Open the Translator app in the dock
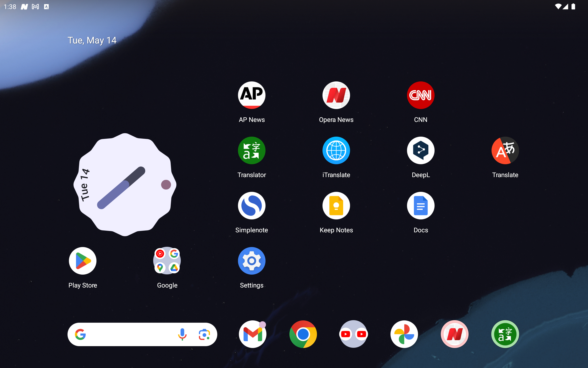This screenshot has height=368, width=588. pos(505,334)
